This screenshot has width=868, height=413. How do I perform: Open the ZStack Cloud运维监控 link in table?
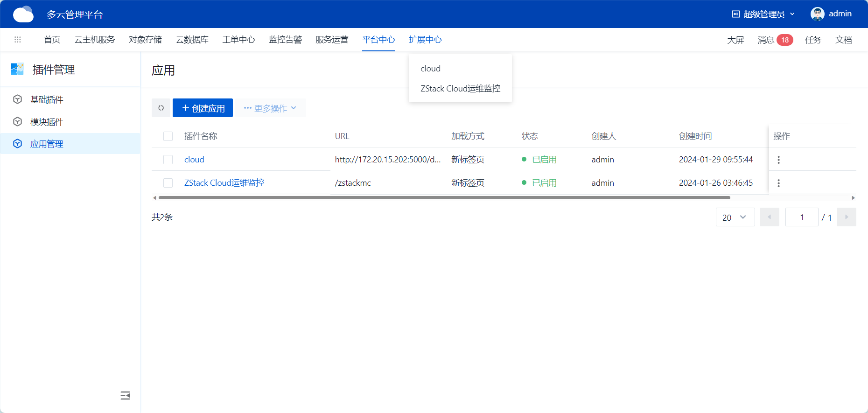(x=224, y=183)
